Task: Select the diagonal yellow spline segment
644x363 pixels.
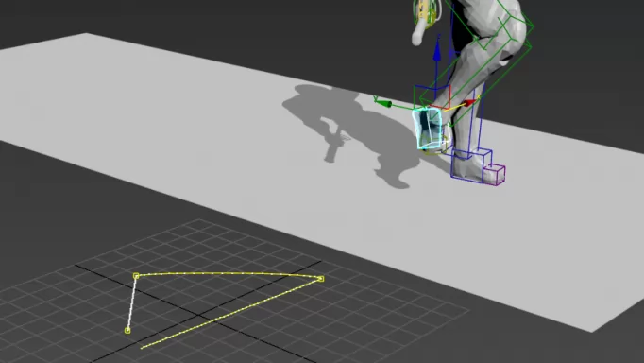Action: (x=230, y=314)
